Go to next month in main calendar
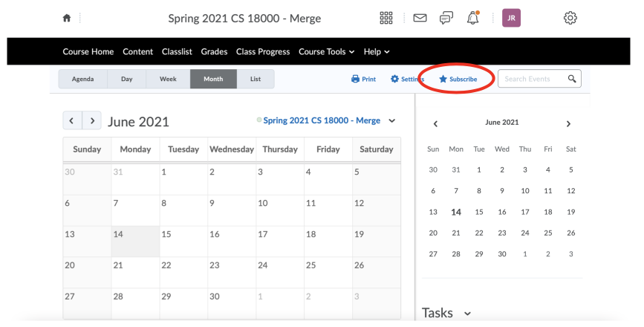This screenshot has width=644, height=327. (x=92, y=121)
